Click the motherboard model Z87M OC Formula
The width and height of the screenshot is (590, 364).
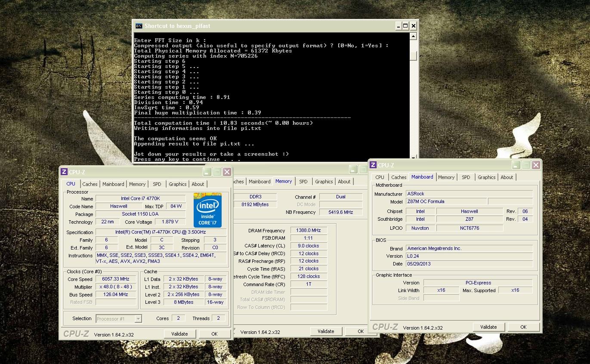pos(446,201)
